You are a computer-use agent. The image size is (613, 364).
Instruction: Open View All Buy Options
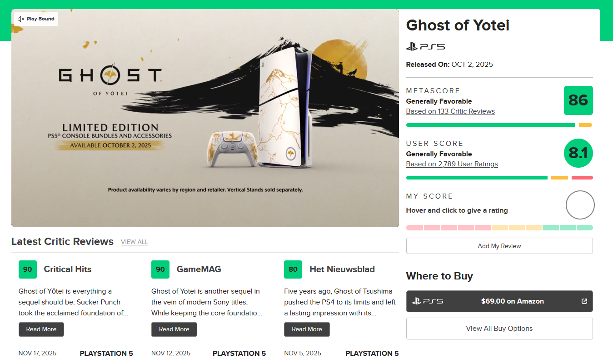(x=499, y=329)
